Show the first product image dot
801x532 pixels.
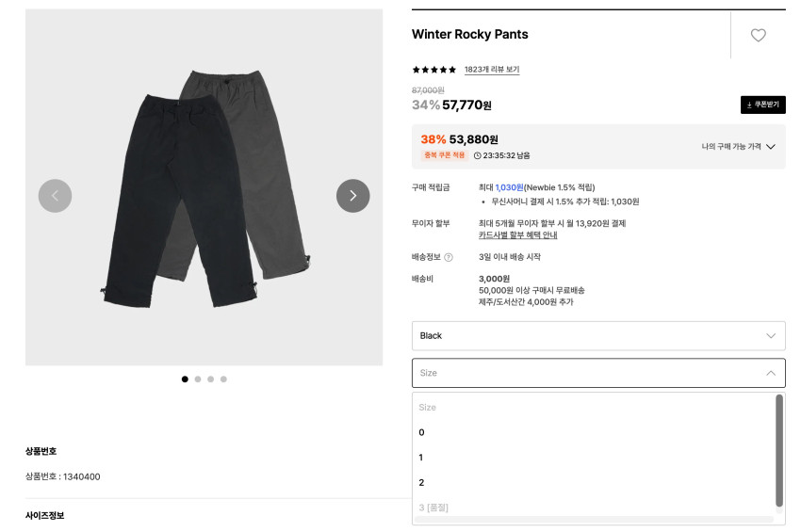point(185,379)
